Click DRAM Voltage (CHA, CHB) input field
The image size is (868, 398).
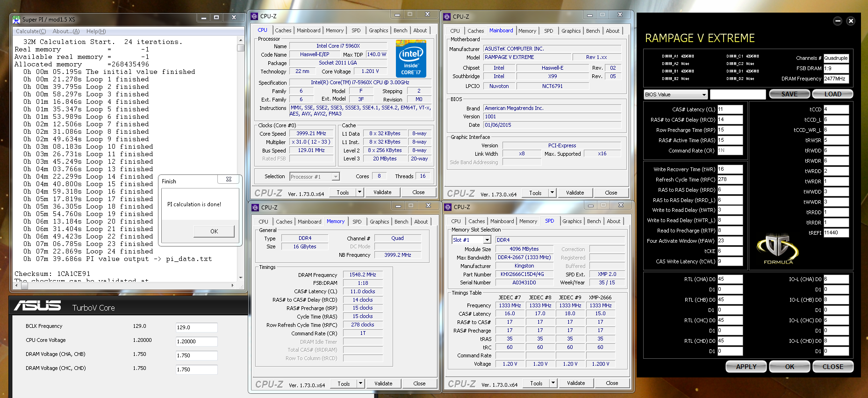196,355
